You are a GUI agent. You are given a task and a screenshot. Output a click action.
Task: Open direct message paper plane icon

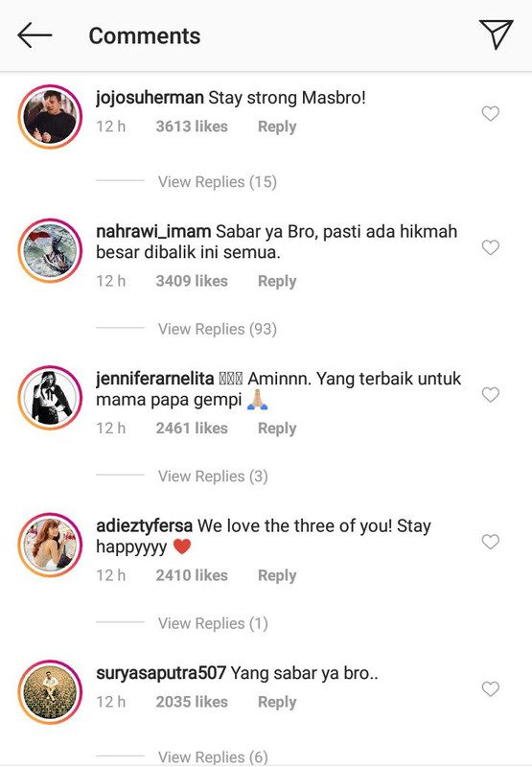(496, 35)
